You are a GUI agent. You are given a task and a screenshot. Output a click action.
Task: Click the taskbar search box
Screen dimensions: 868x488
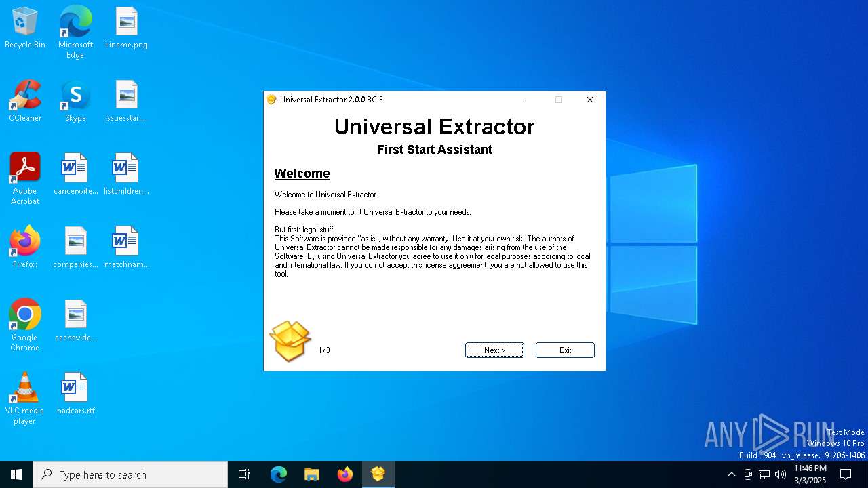point(130,474)
